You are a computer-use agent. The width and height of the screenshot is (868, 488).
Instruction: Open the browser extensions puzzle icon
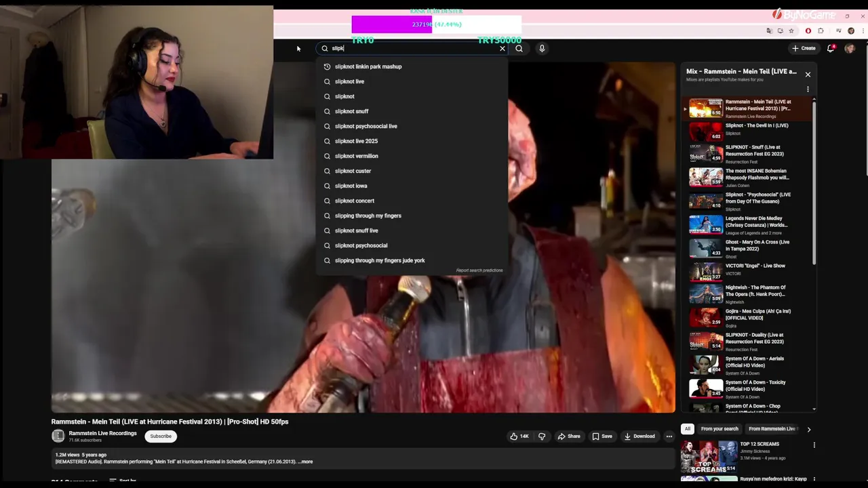(x=821, y=30)
